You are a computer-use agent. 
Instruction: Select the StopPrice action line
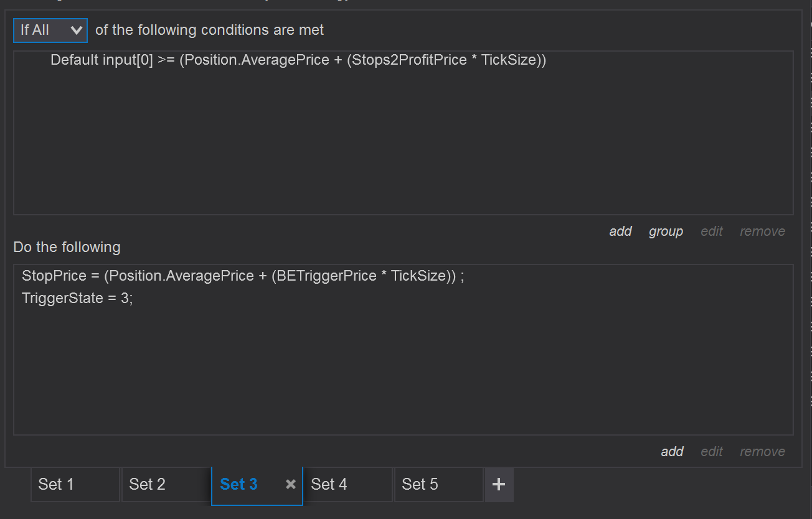pyautogui.click(x=243, y=276)
